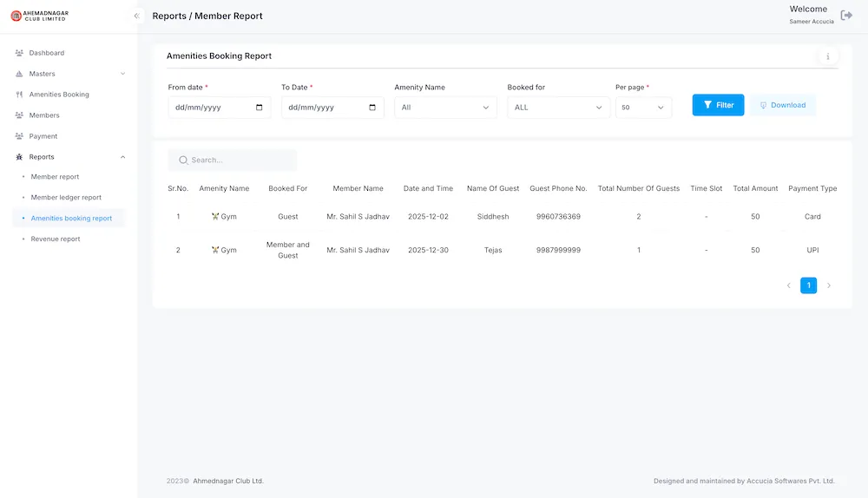Viewport: 868px width, 498px height.
Task: Click the From date input field
Action: [x=220, y=108]
